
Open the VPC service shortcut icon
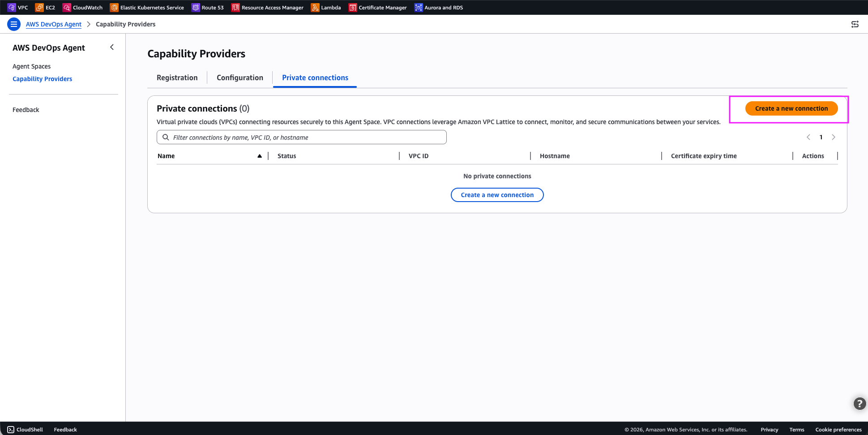(12, 8)
